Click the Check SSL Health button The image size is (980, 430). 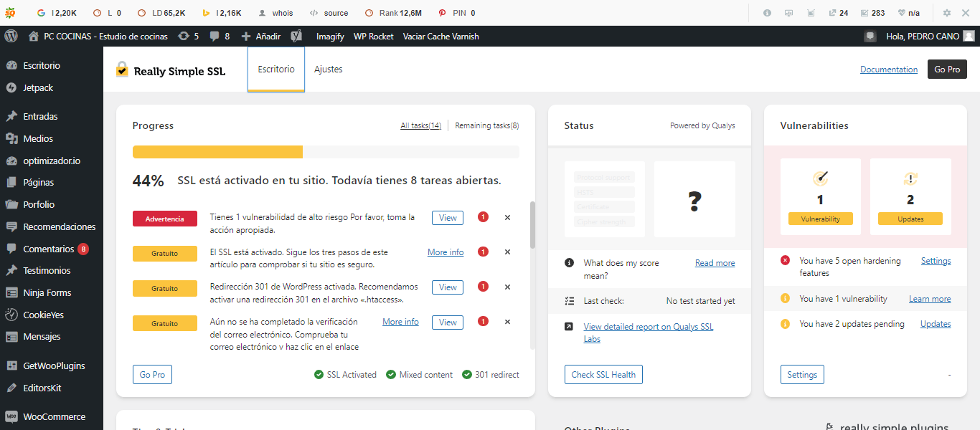(x=603, y=375)
